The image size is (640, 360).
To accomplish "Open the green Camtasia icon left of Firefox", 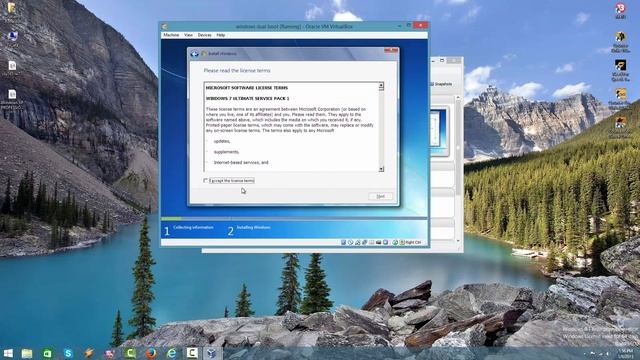I will click(130, 353).
